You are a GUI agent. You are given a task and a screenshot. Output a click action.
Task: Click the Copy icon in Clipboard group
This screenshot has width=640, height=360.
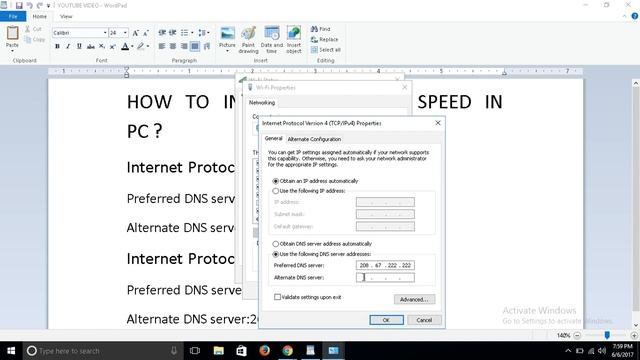(28, 40)
